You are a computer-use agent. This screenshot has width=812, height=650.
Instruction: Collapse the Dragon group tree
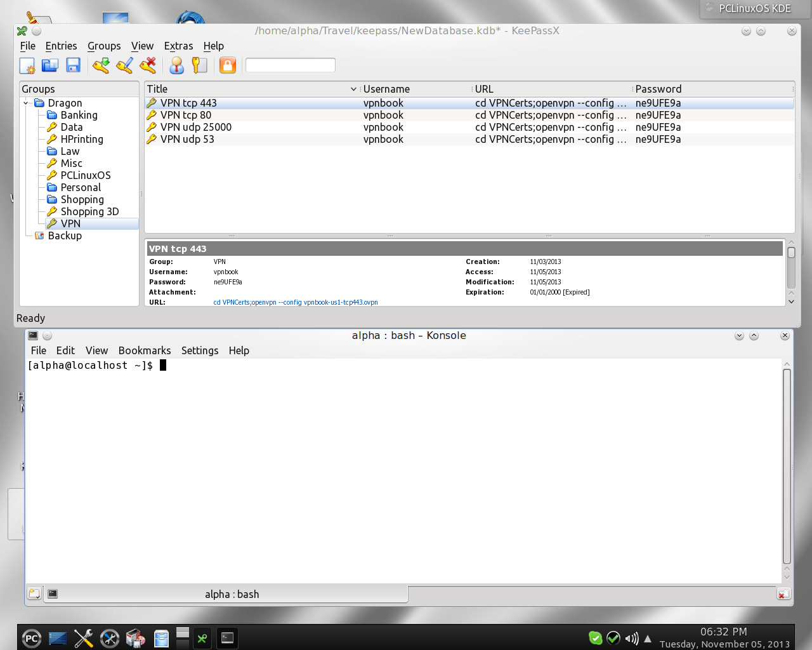click(26, 103)
